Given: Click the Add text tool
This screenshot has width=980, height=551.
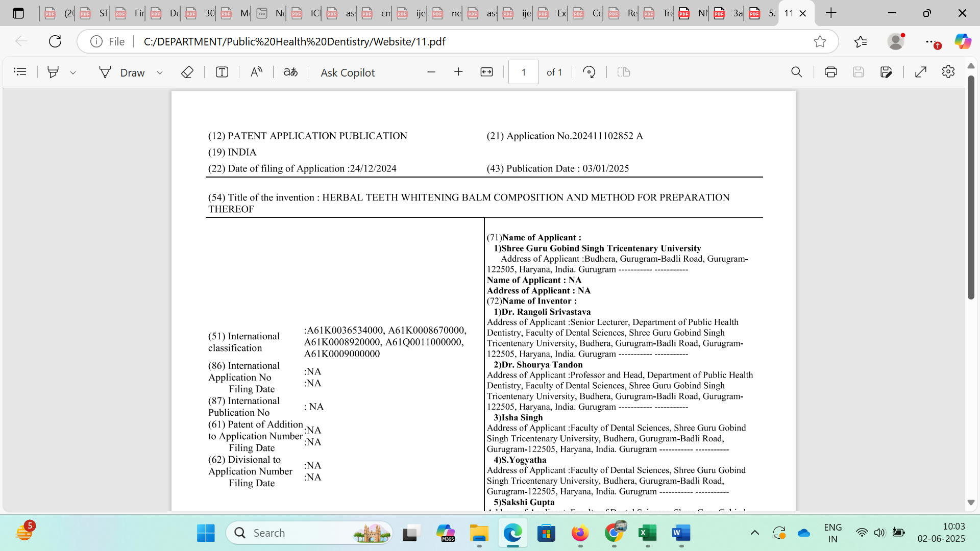Looking at the screenshot, I should [x=222, y=72].
